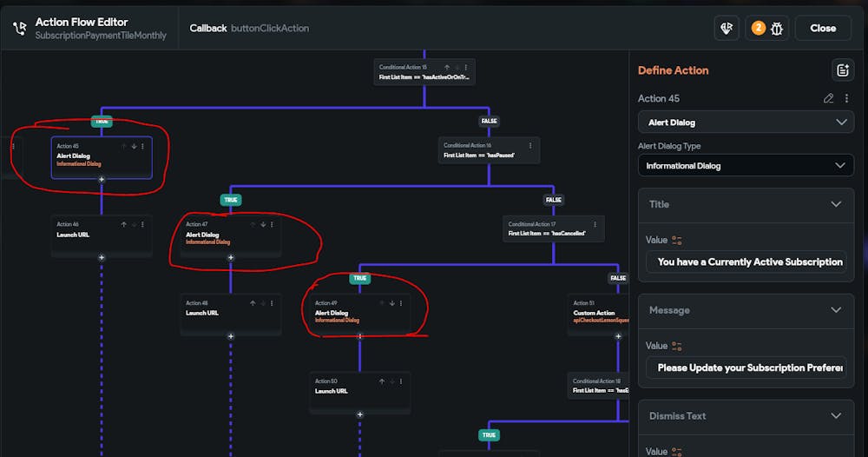Move Action 46 up with arrow icon
This screenshot has height=457, width=868.
(123, 224)
